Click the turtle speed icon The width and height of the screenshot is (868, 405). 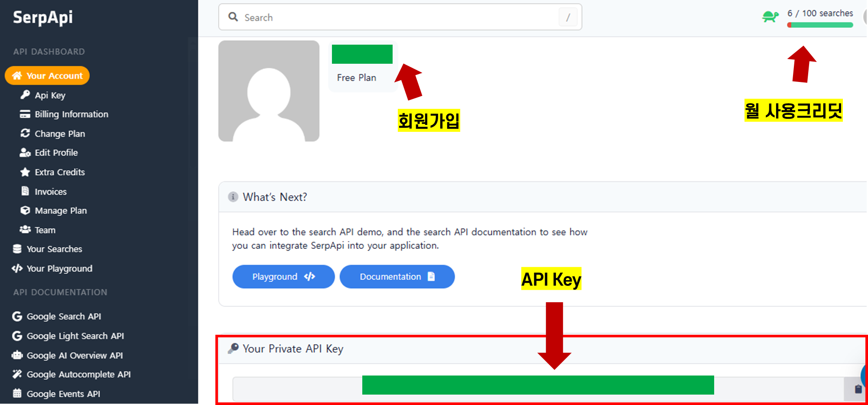(x=770, y=17)
